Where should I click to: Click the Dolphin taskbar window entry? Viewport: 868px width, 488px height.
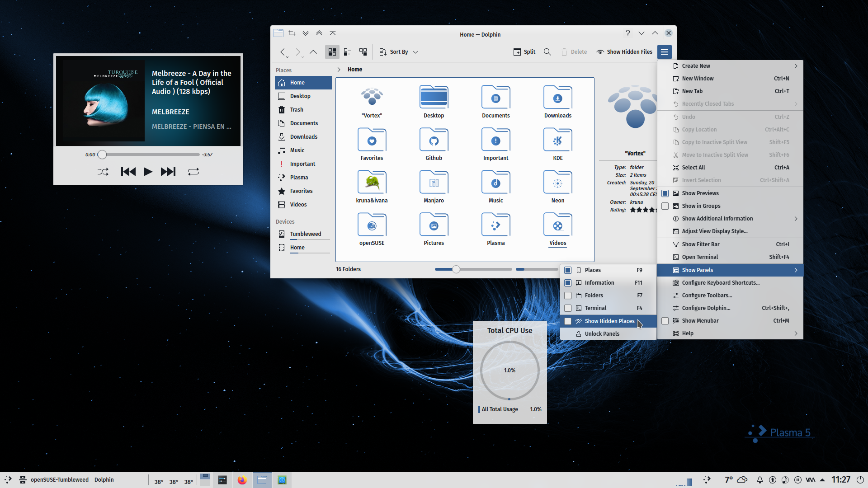pyautogui.click(x=262, y=480)
